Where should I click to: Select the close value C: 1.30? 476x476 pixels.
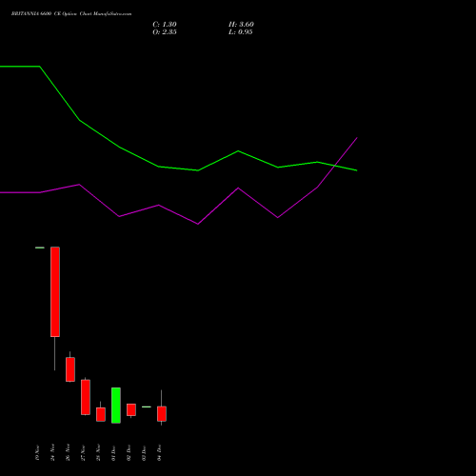pos(165,25)
